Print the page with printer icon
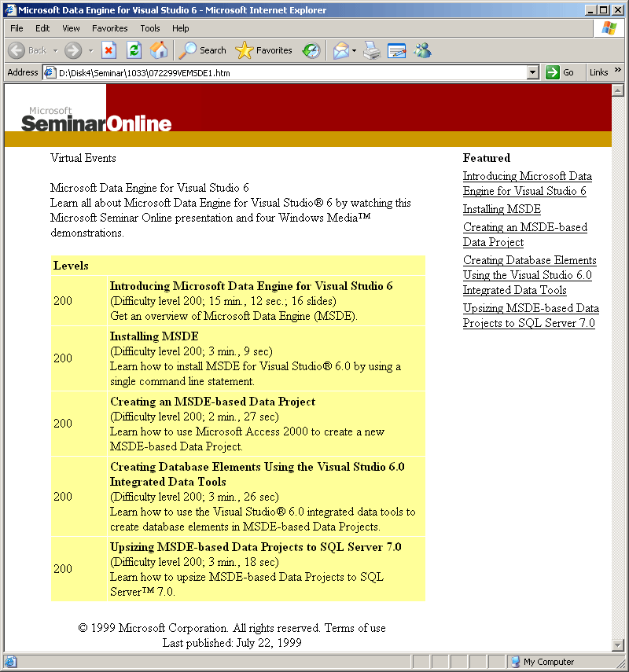629x672 pixels. (372, 50)
